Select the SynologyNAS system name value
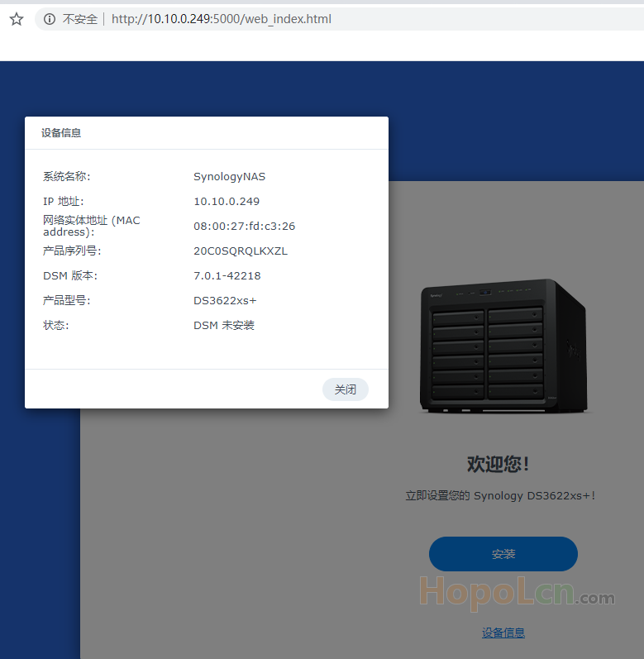The image size is (644, 659). (x=229, y=176)
